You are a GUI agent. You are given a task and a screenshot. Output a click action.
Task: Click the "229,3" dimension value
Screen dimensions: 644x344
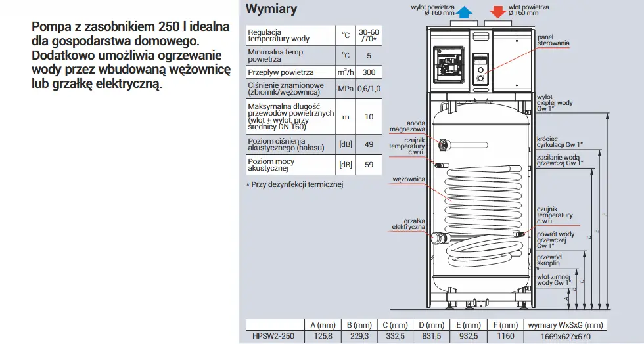[359, 336]
